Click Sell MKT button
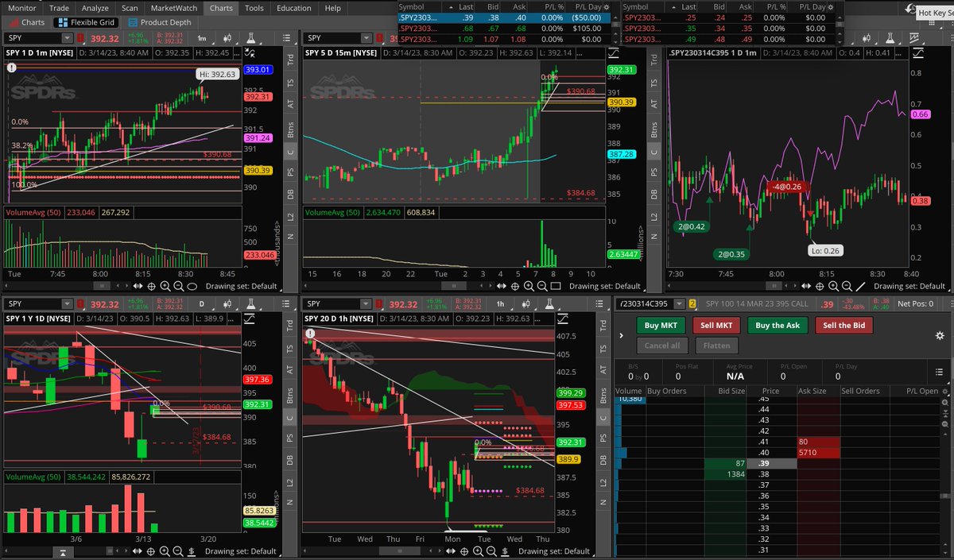 point(716,325)
